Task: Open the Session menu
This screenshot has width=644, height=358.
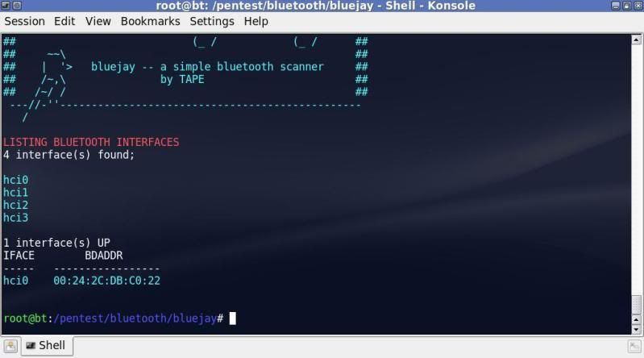Action: click(x=25, y=22)
